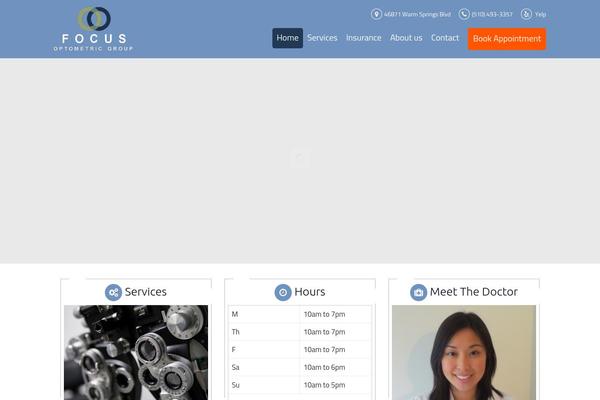Click Saturday's '10am to 6pm' hours

pos(324,367)
